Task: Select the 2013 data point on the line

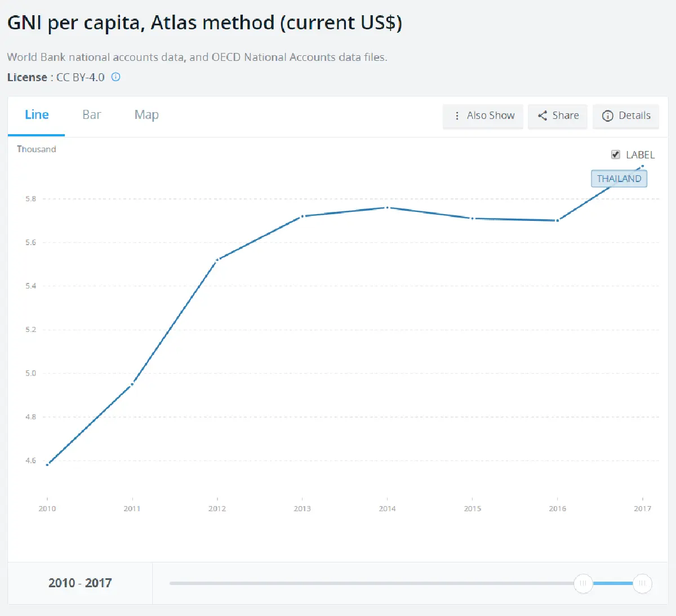Action: click(x=303, y=216)
